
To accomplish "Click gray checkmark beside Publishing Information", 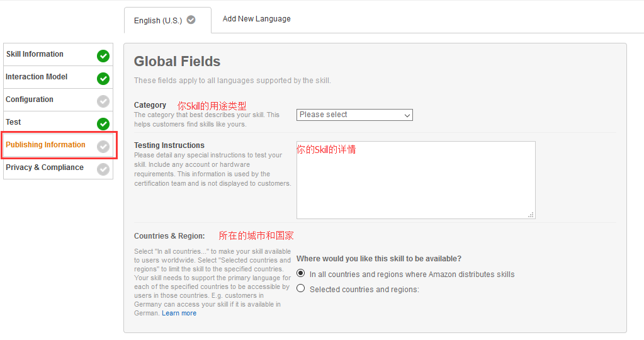I will click(x=103, y=147).
